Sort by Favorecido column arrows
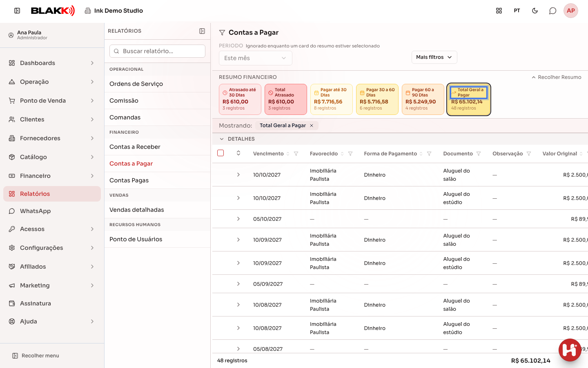The width and height of the screenshot is (588, 368). 342,154
